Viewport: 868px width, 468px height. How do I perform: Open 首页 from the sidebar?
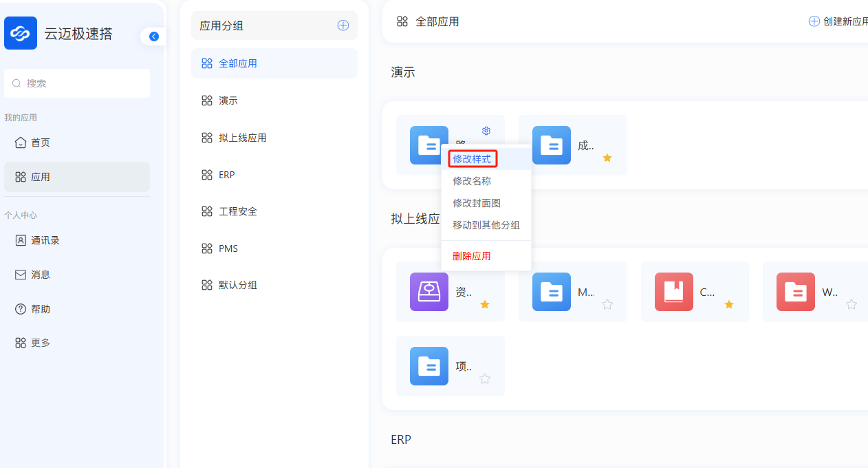pos(40,142)
